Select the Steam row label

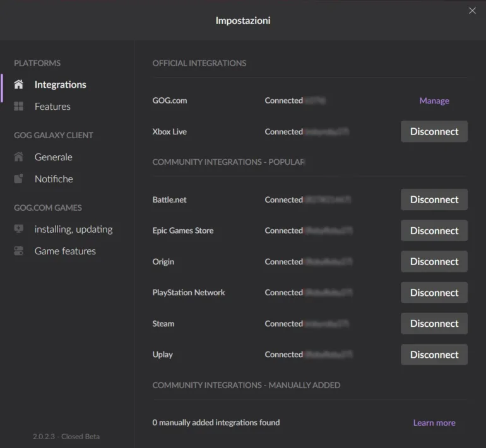pyautogui.click(x=163, y=324)
